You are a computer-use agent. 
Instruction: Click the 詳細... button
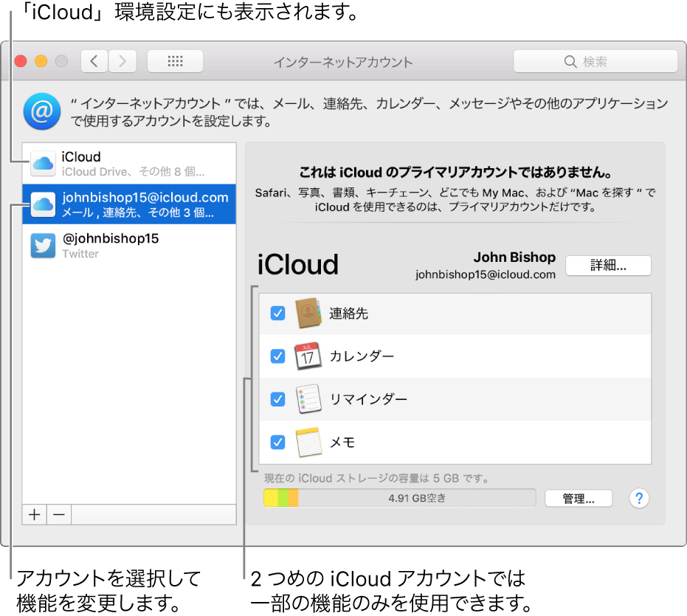pyautogui.click(x=608, y=266)
